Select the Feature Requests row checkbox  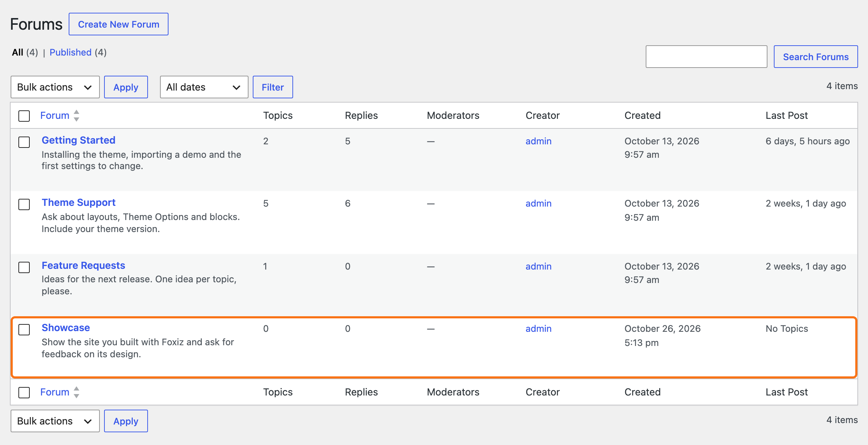tap(24, 267)
